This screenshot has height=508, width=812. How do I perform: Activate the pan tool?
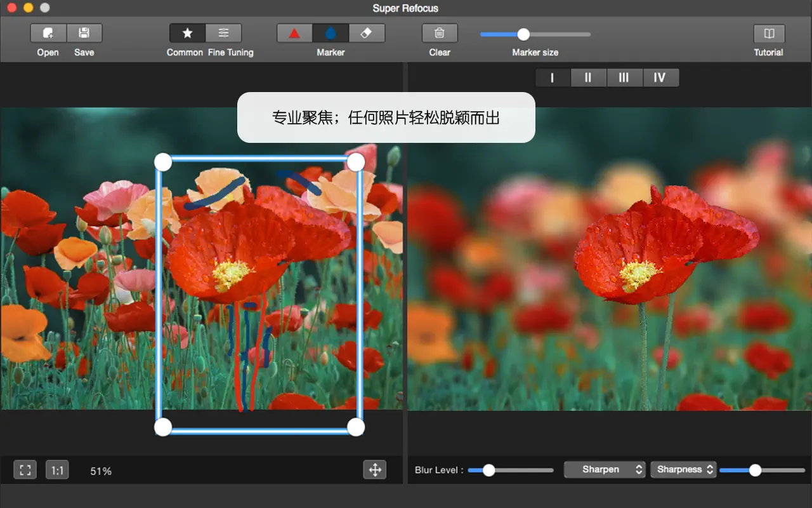tap(375, 470)
